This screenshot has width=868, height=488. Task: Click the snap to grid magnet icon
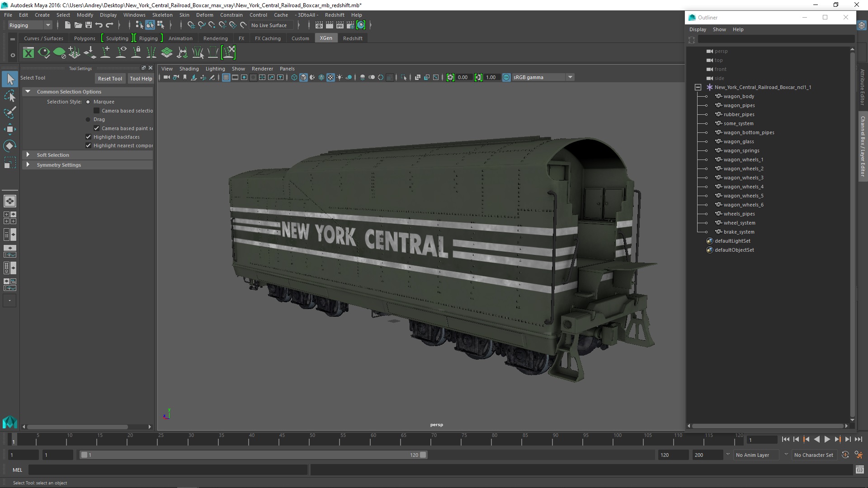pyautogui.click(x=191, y=25)
